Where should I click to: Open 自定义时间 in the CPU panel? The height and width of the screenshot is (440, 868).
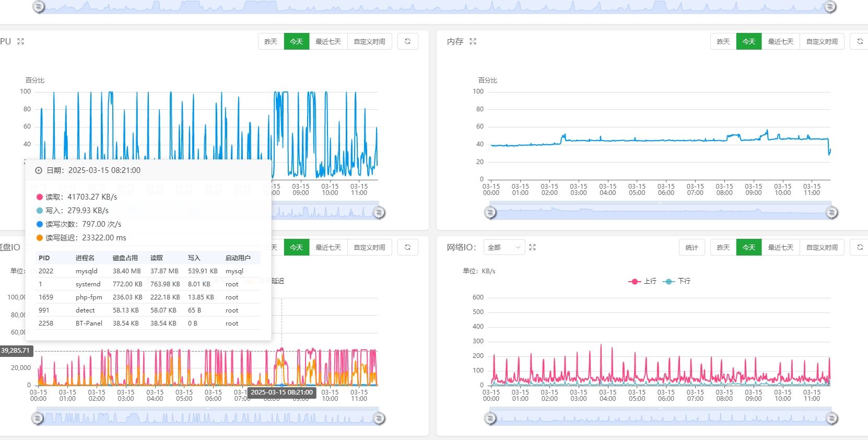(x=369, y=41)
